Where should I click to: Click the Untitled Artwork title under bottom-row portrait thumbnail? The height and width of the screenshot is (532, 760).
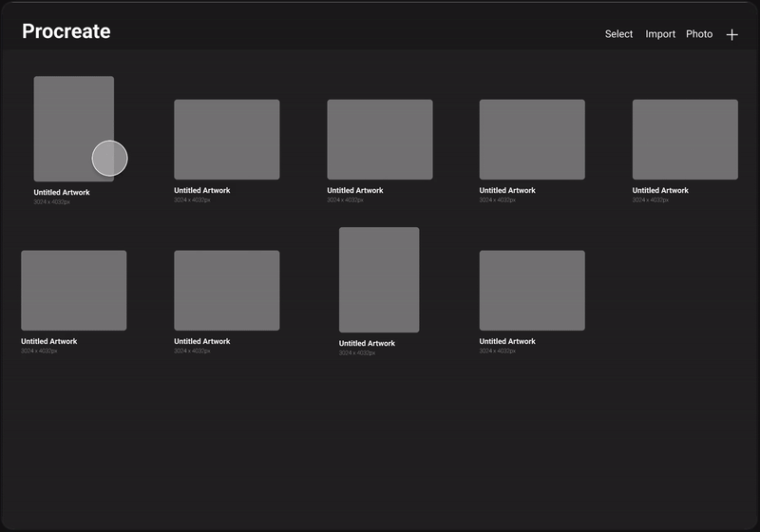tap(367, 343)
